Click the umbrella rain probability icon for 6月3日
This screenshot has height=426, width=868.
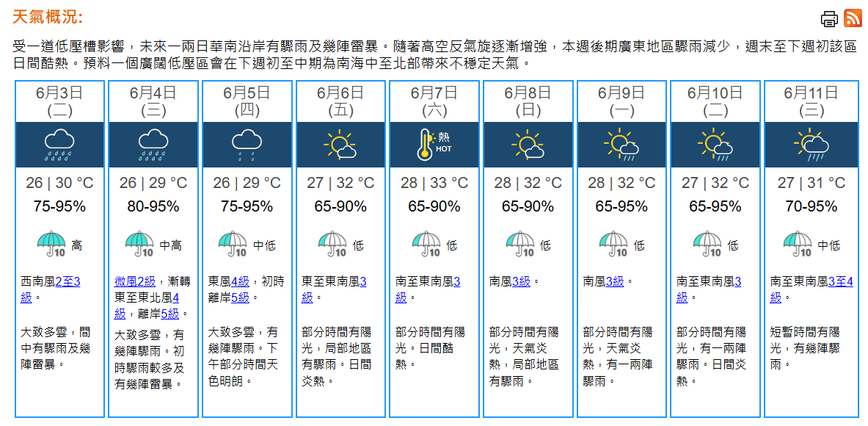point(51,245)
